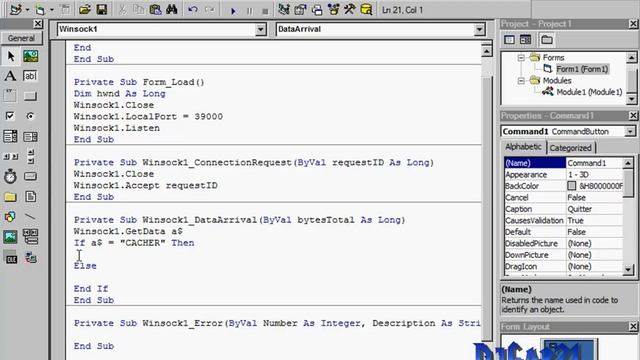
Task: Click the Properties list scroll down arrow
Action: 628,269
